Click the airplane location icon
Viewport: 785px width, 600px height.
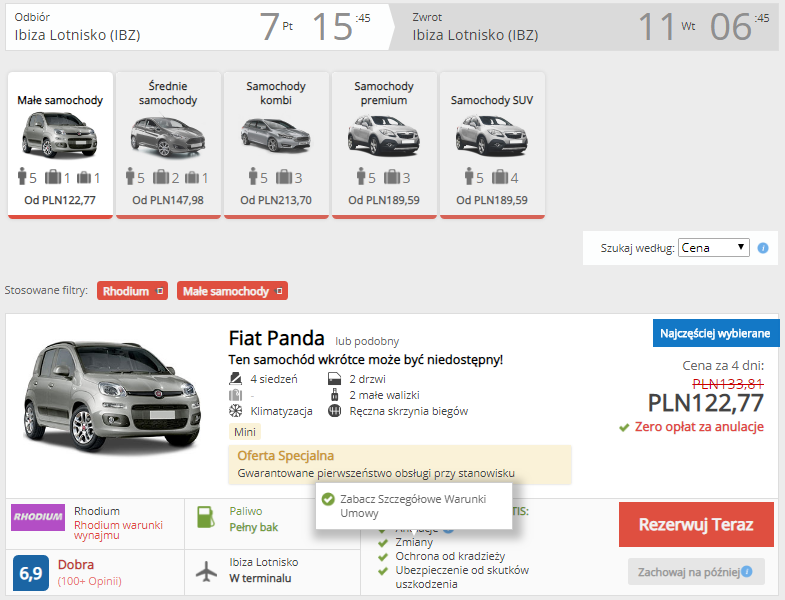[206, 571]
